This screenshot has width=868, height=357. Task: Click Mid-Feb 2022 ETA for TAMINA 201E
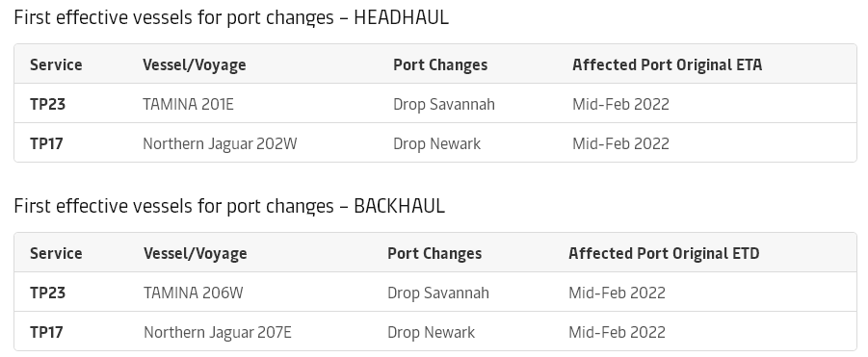click(x=620, y=104)
